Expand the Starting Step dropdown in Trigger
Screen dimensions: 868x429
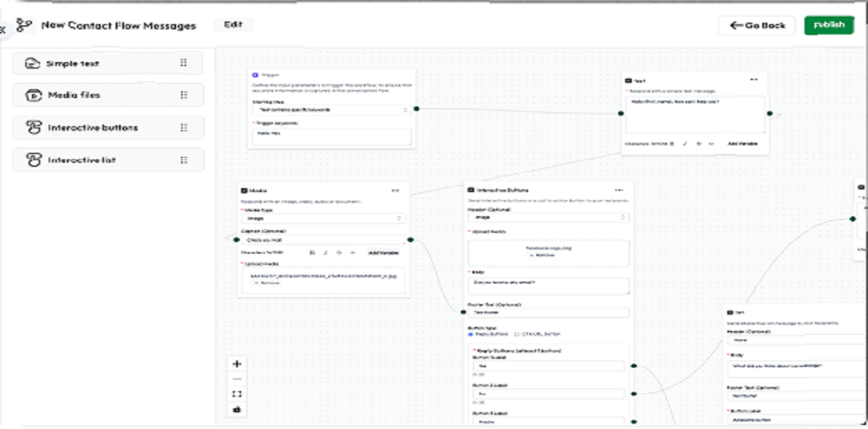332,110
